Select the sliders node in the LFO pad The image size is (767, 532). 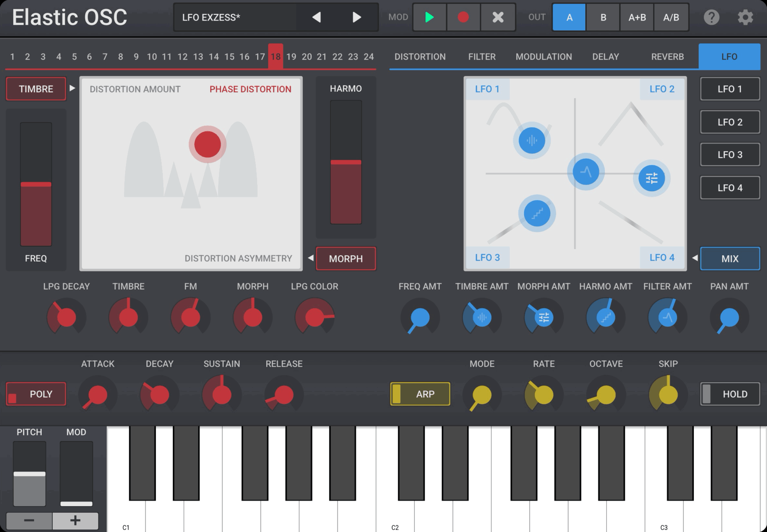click(x=651, y=178)
